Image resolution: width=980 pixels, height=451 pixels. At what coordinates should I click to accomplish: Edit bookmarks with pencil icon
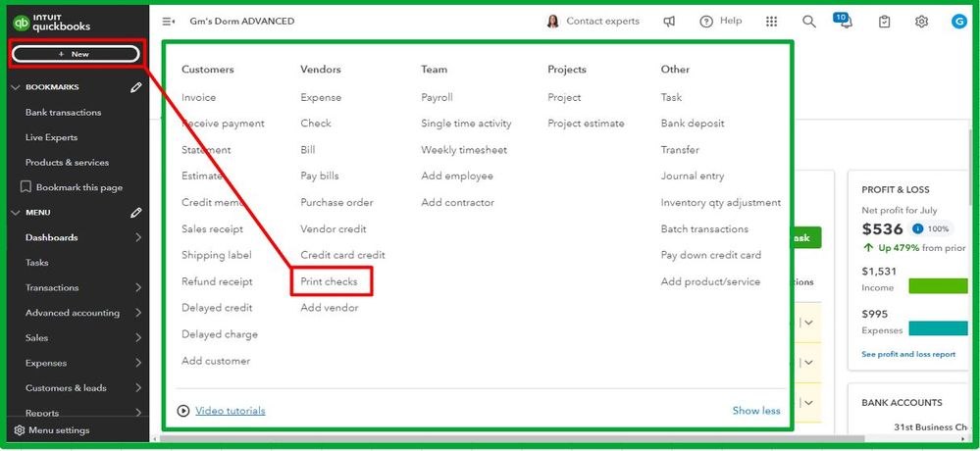(135, 87)
